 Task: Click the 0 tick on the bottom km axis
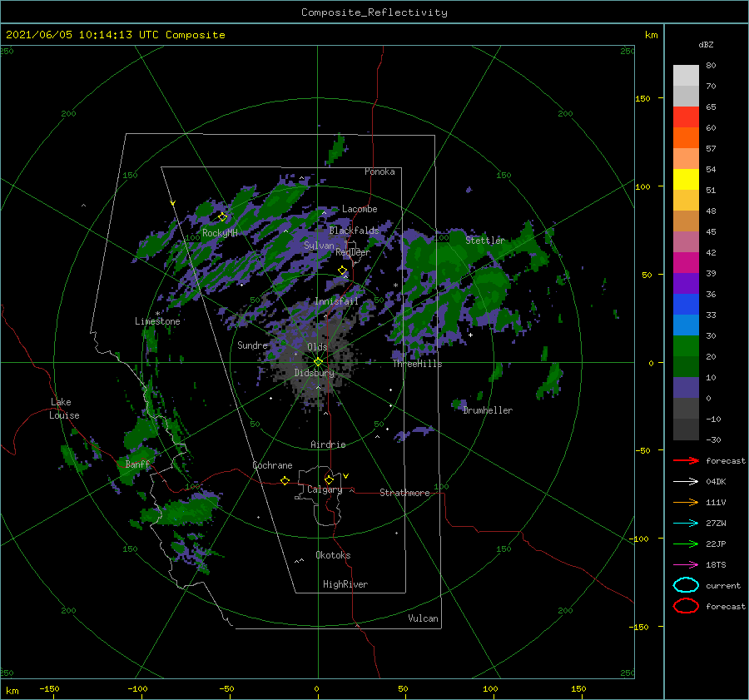tap(317, 688)
